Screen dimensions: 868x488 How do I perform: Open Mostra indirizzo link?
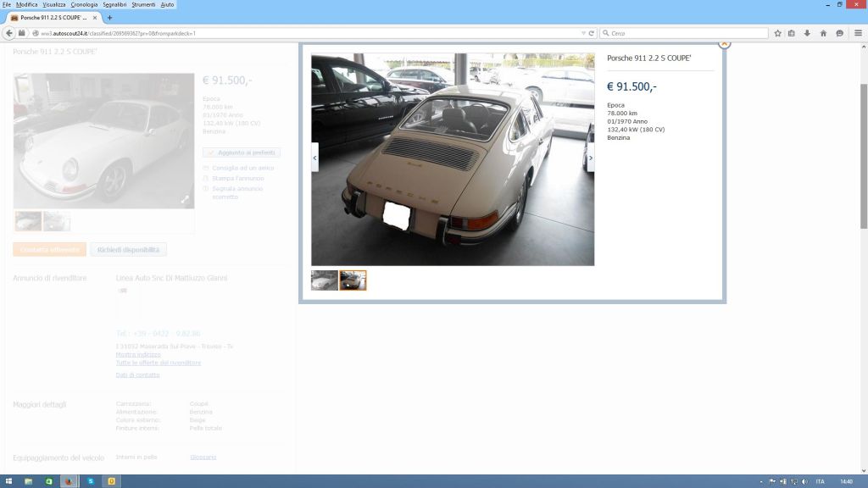tap(138, 355)
